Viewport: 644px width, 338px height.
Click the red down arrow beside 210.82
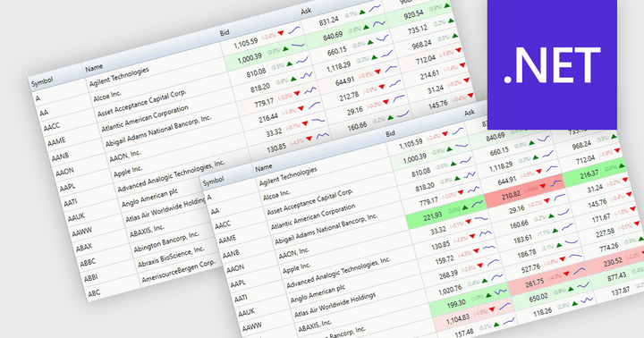click(543, 186)
